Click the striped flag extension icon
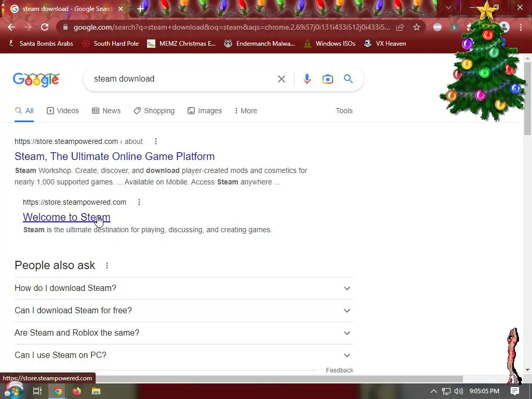 [437, 27]
